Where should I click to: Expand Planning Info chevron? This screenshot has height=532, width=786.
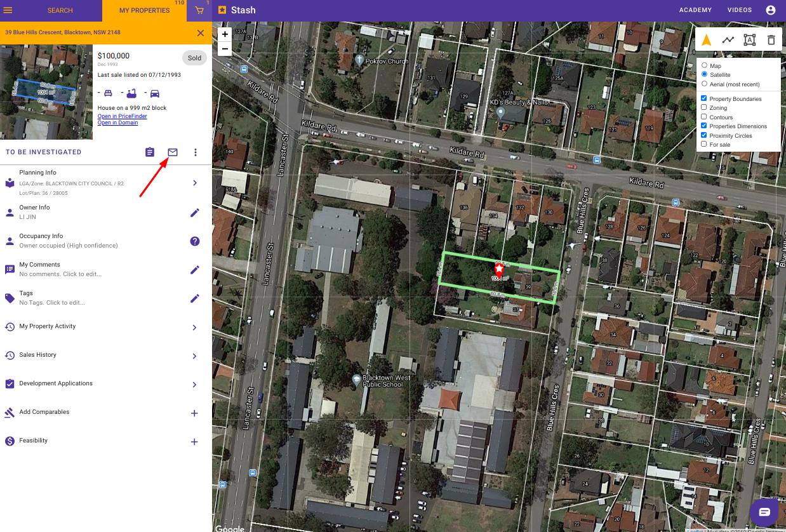pyautogui.click(x=195, y=183)
